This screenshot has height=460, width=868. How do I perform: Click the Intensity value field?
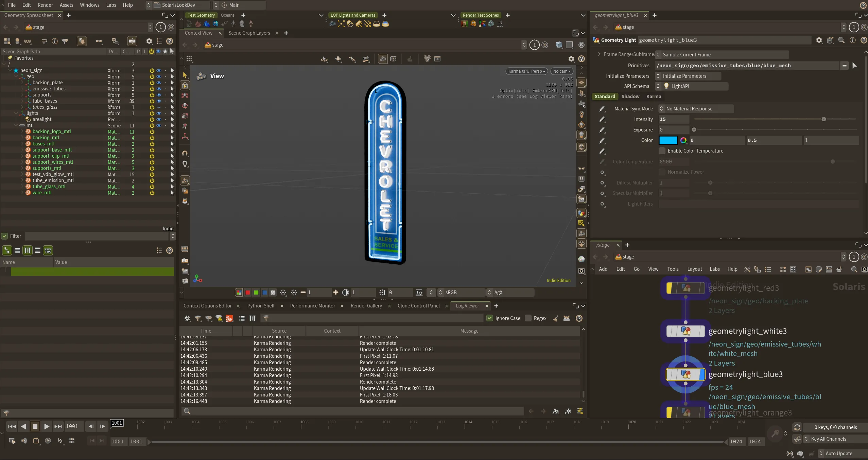click(x=674, y=119)
